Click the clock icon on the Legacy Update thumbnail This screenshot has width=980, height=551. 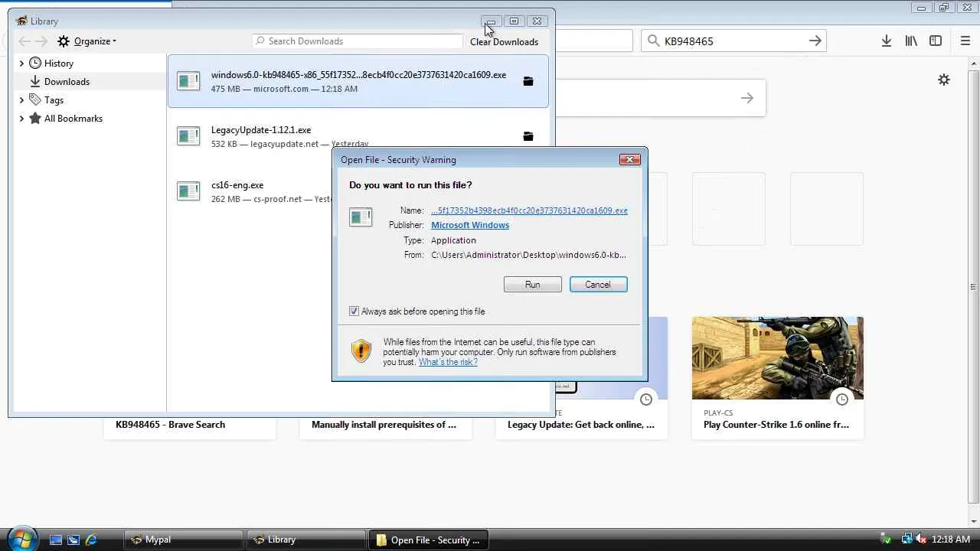[646, 399]
